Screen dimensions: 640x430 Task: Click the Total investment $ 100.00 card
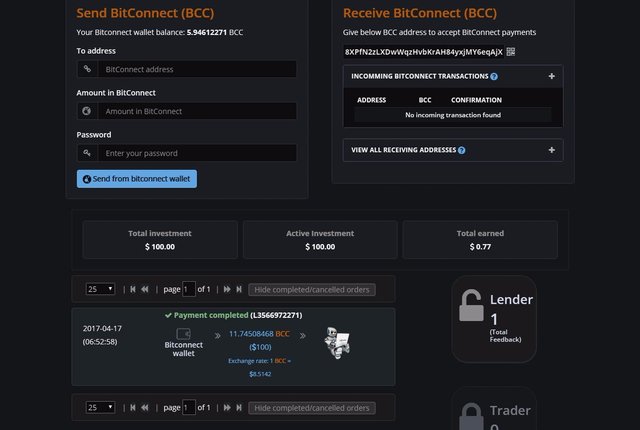[160, 240]
